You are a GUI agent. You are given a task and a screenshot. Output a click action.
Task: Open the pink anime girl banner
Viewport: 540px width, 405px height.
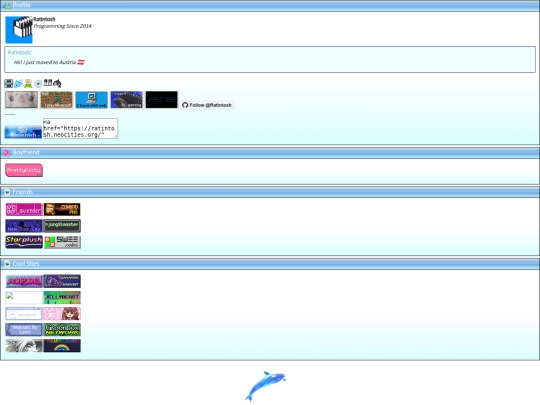point(62,314)
